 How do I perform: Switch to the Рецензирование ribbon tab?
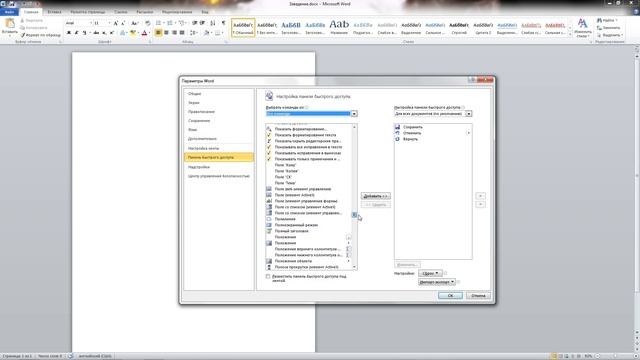pos(177,12)
